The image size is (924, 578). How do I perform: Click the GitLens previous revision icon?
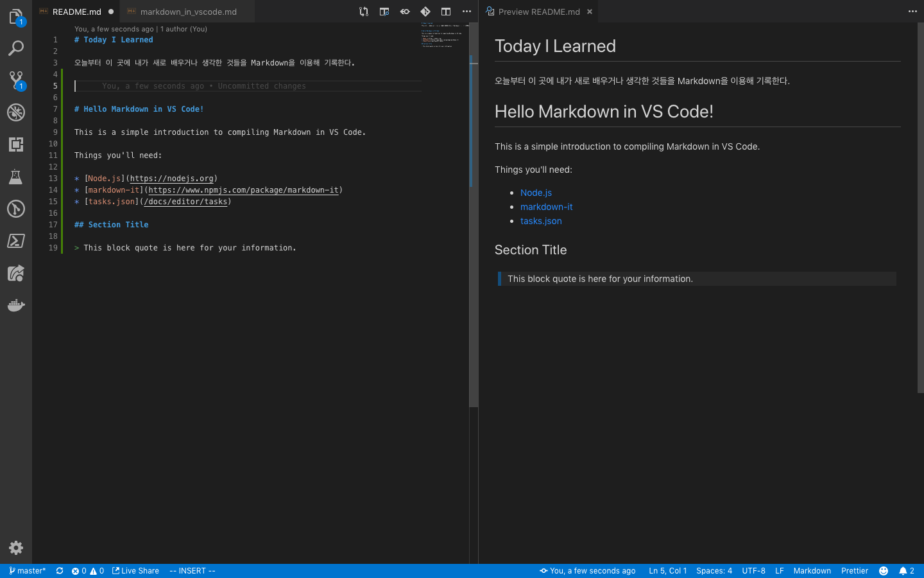coord(405,12)
